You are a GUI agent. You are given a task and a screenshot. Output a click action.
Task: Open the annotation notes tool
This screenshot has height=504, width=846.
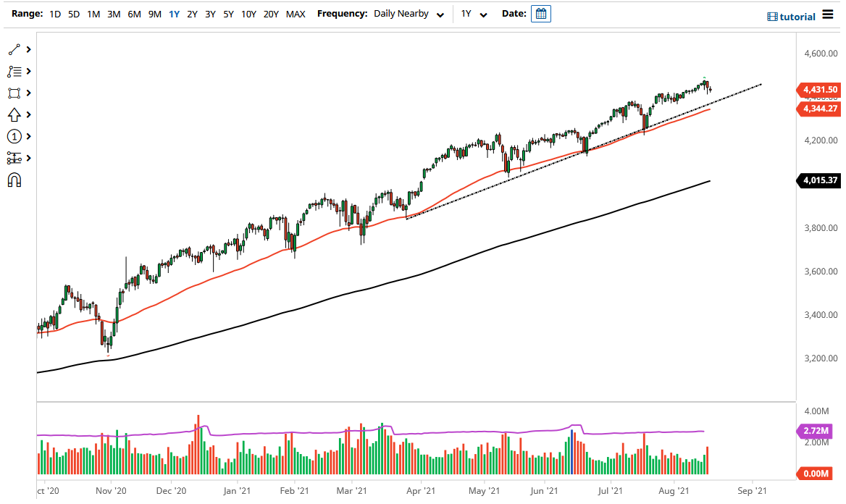pos(14,71)
